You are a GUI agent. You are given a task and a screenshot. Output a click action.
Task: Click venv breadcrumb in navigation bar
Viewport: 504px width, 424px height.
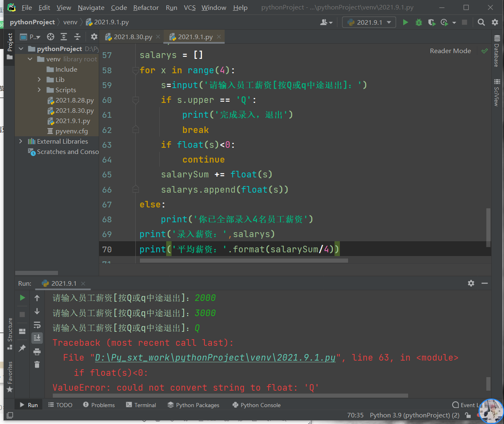[x=70, y=22]
